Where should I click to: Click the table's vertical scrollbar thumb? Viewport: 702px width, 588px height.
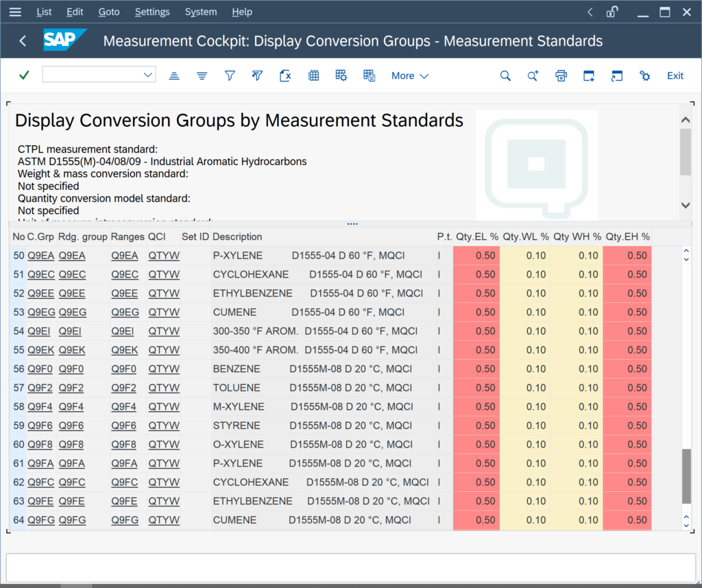686,476
